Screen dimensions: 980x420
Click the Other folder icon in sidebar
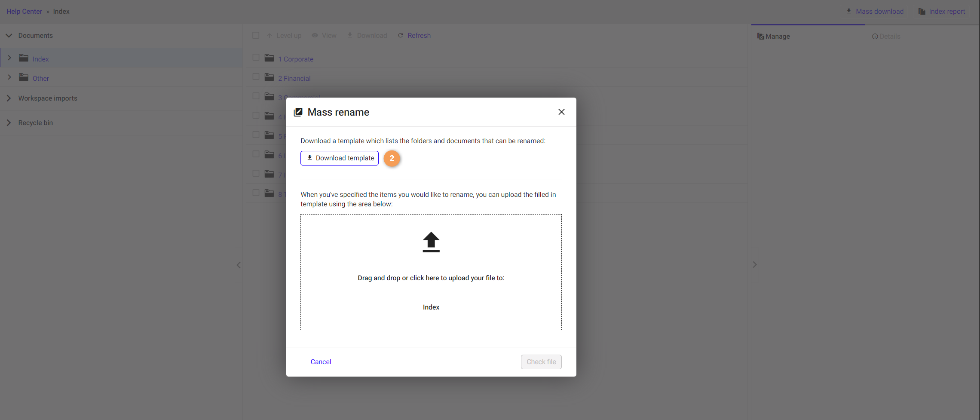click(24, 77)
